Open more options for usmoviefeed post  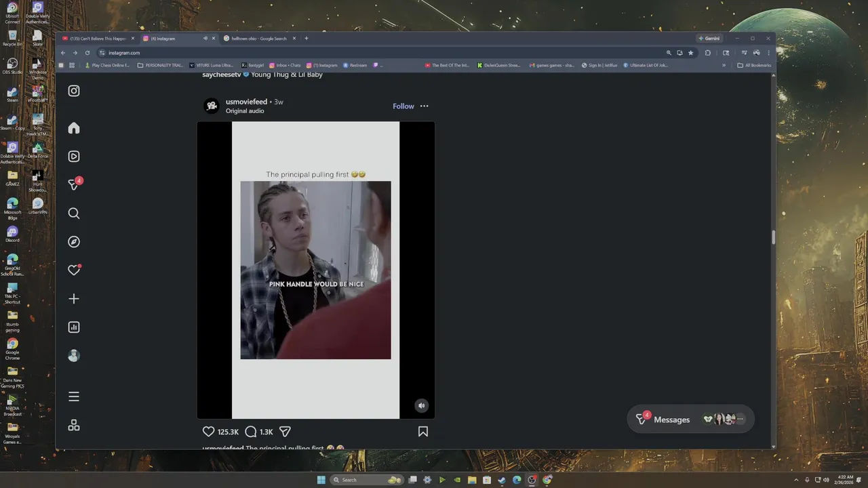tap(424, 106)
